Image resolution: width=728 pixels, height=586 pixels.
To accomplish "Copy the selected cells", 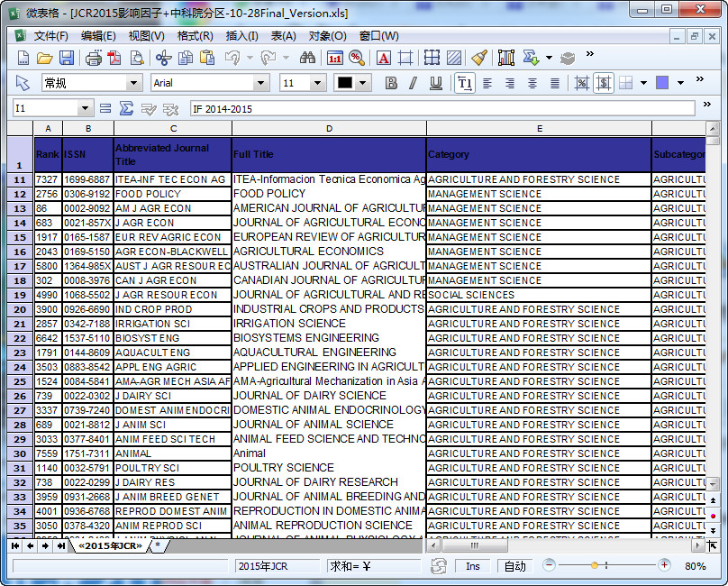I will [x=186, y=58].
